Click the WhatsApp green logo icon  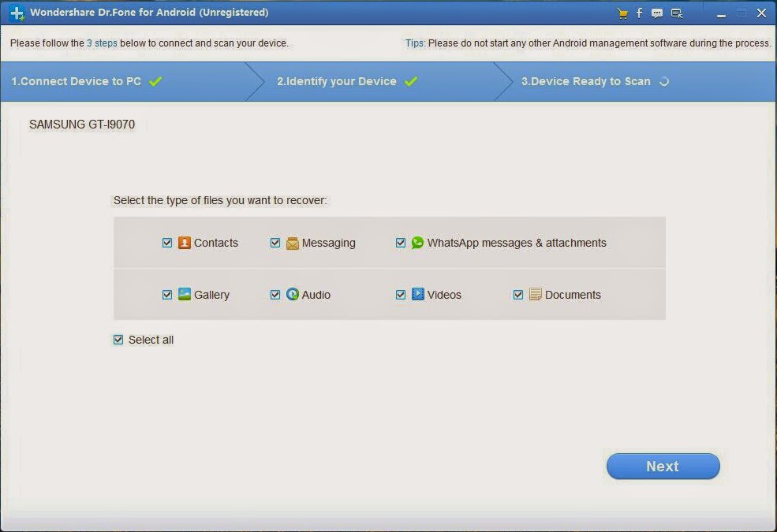(417, 243)
